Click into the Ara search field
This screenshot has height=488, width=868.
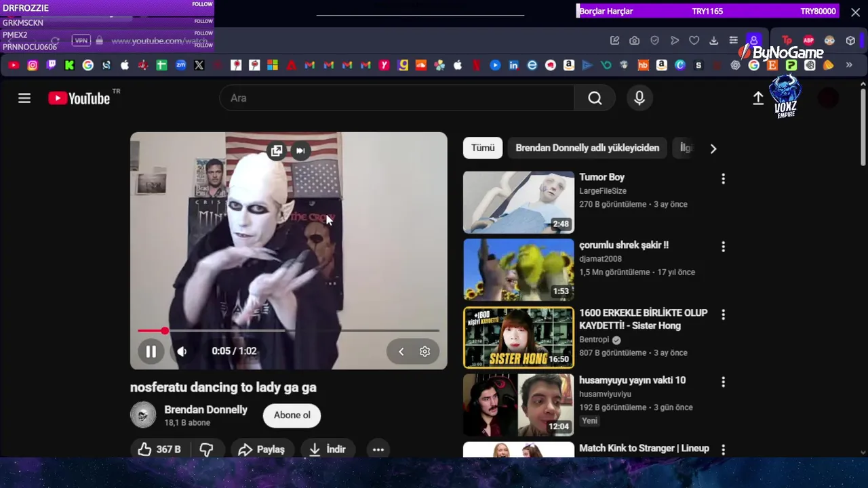pyautogui.click(x=397, y=98)
